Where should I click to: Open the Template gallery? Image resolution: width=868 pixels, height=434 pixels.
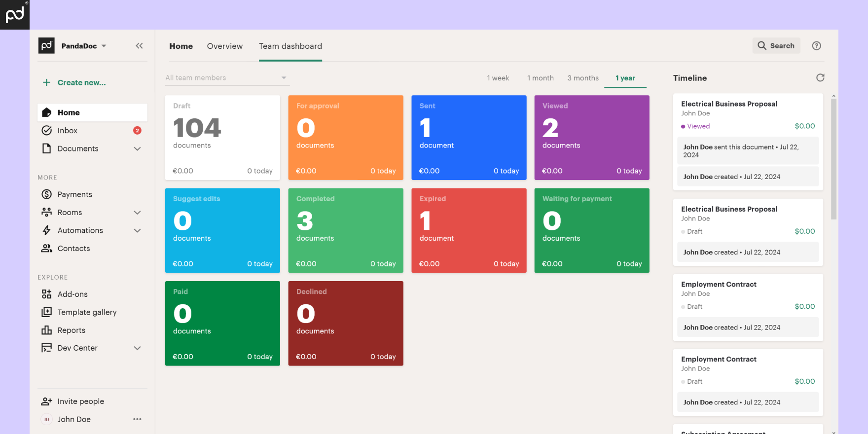pos(87,312)
